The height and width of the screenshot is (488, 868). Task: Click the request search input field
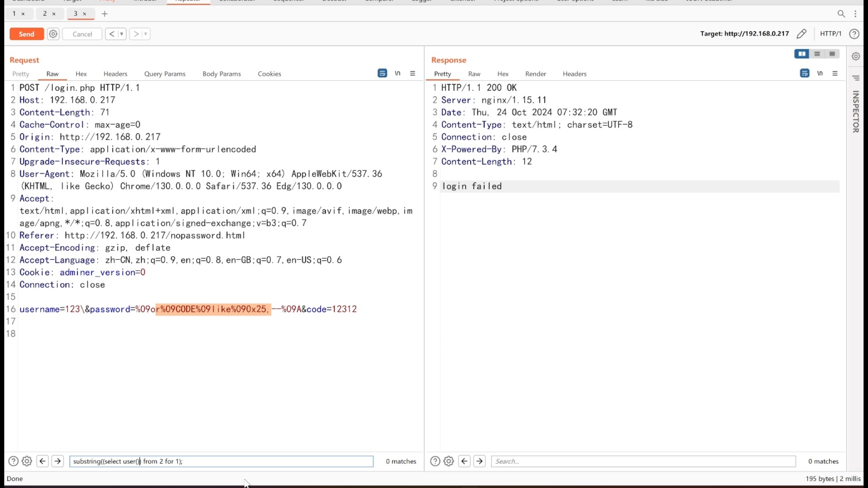222,461
